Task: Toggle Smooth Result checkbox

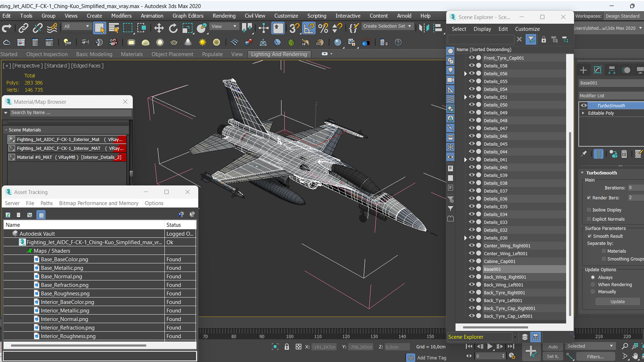Action: (x=589, y=236)
